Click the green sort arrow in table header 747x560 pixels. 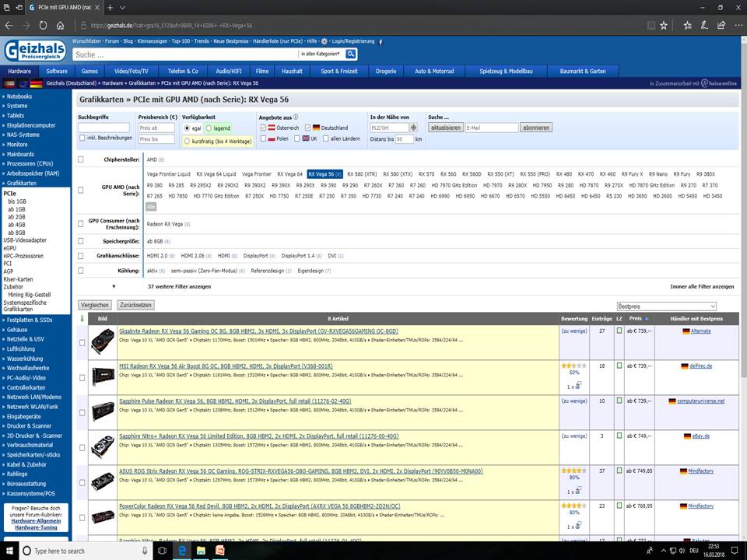click(x=82, y=319)
